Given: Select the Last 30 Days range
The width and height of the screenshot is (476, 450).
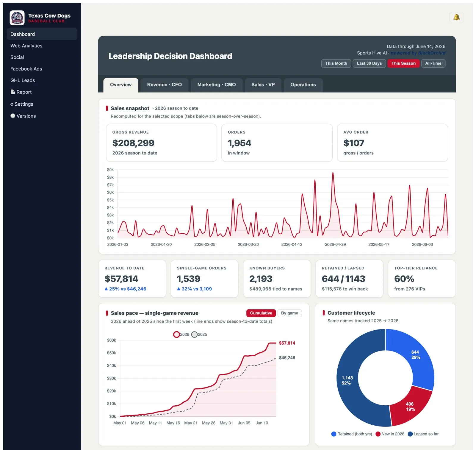Looking at the screenshot, I should coord(369,63).
